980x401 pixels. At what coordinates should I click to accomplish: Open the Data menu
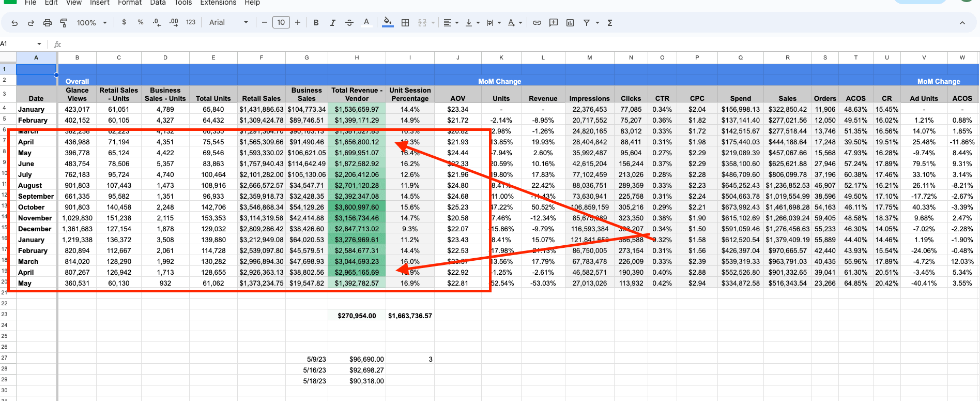click(x=158, y=3)
